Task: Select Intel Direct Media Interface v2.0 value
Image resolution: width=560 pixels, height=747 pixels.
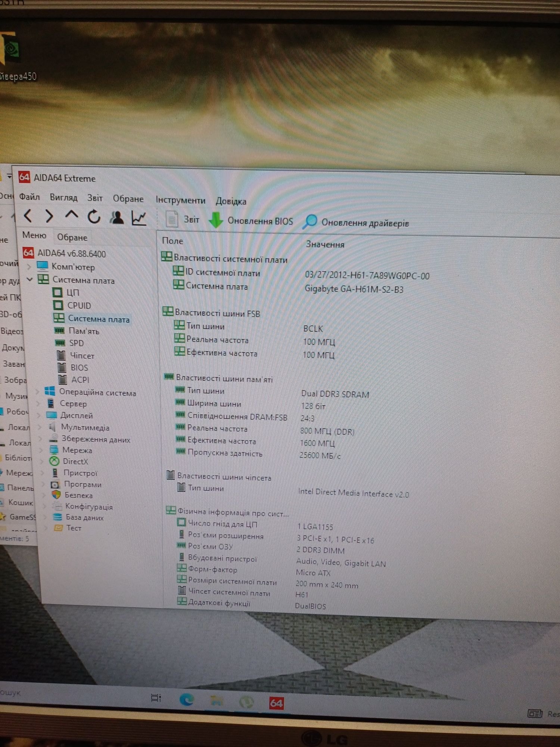Action: pyautogui.click(x=353, y=493)
